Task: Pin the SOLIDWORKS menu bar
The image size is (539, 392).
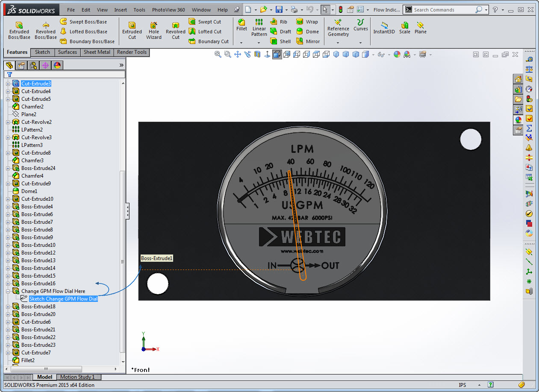Action: [x=237, y=10]
